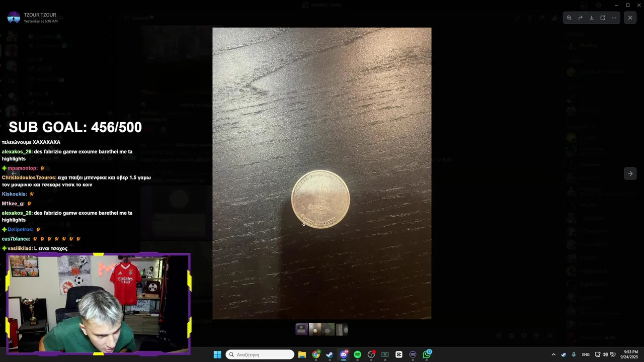Click the webcam feed overlay
This screenshot has width=644, height=362.
coord(98,303)
